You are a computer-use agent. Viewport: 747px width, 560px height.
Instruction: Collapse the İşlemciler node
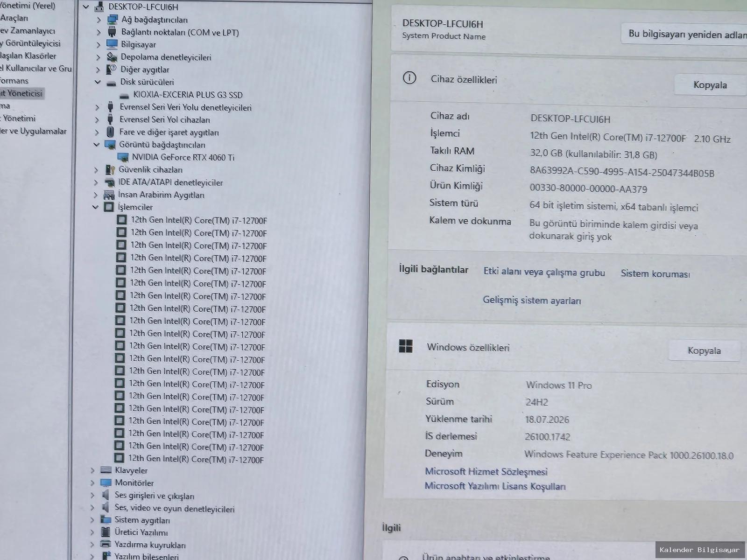(96, 207)
